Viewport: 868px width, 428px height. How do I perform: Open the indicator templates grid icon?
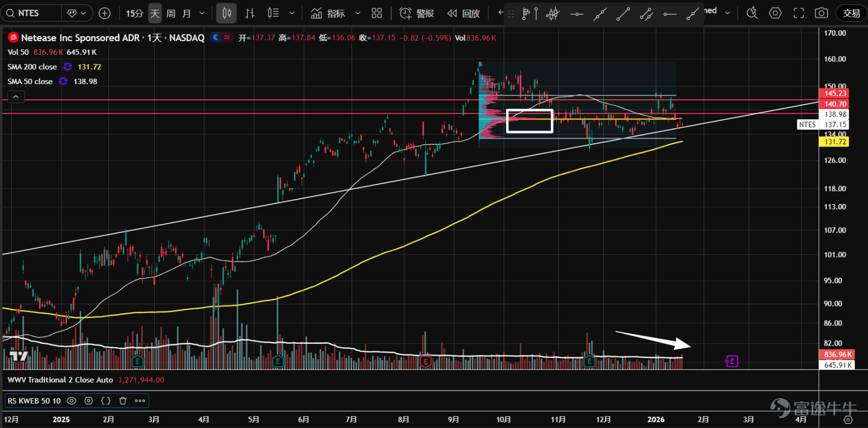pos(377,13)
